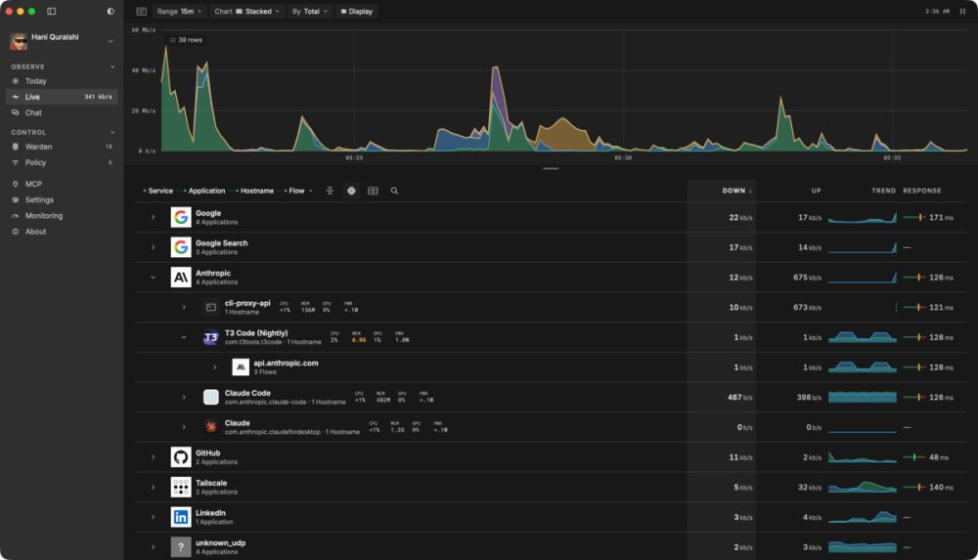Open the Policy page

[x=62, y=162]
